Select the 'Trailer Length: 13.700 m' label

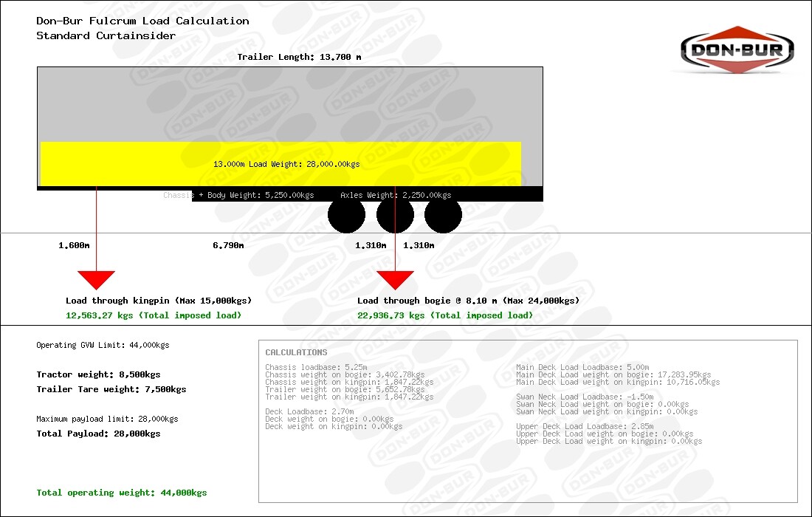[x=299, y=57]
